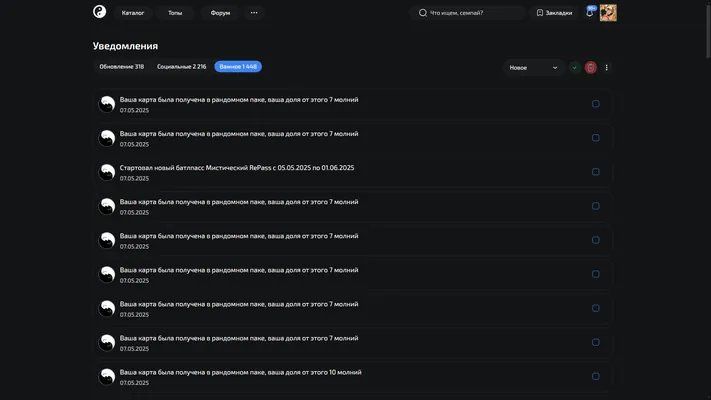Image resolution: width=711 pixels, height=400 pixels.
Task: Tick the checkbox of the first notification
Action: pos(595,104)
